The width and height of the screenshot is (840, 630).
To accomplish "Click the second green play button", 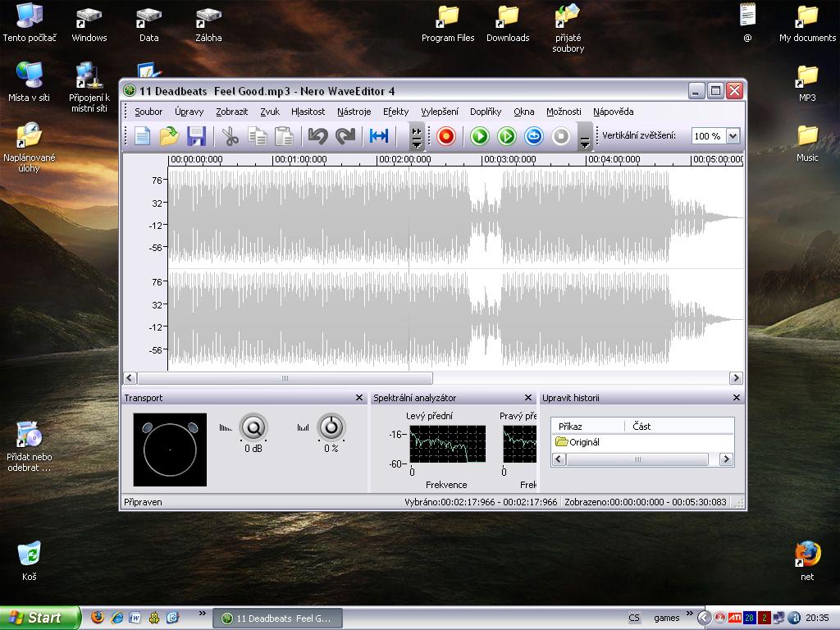I will tap(507, 136).
